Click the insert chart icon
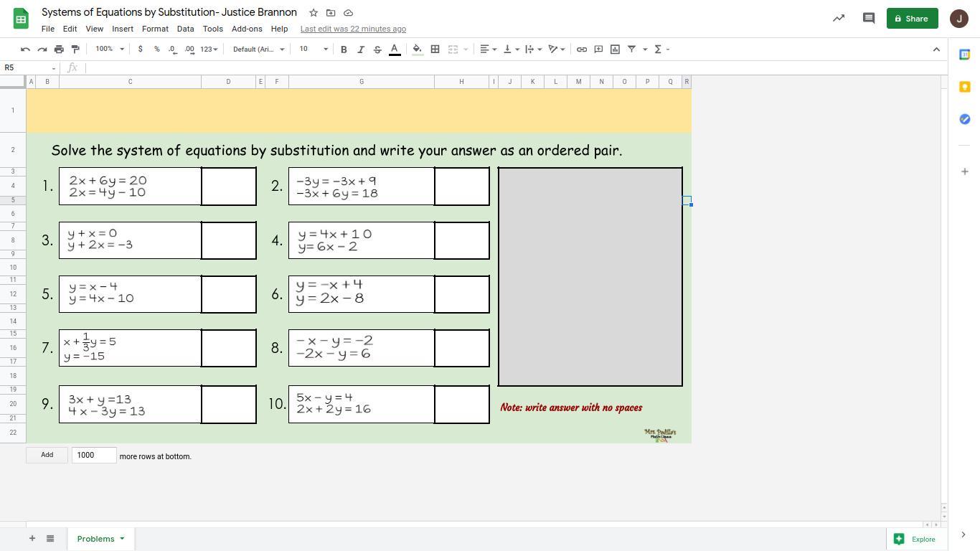Image resolution: width=980 pixels, height=551 pixels. point(615,50)
